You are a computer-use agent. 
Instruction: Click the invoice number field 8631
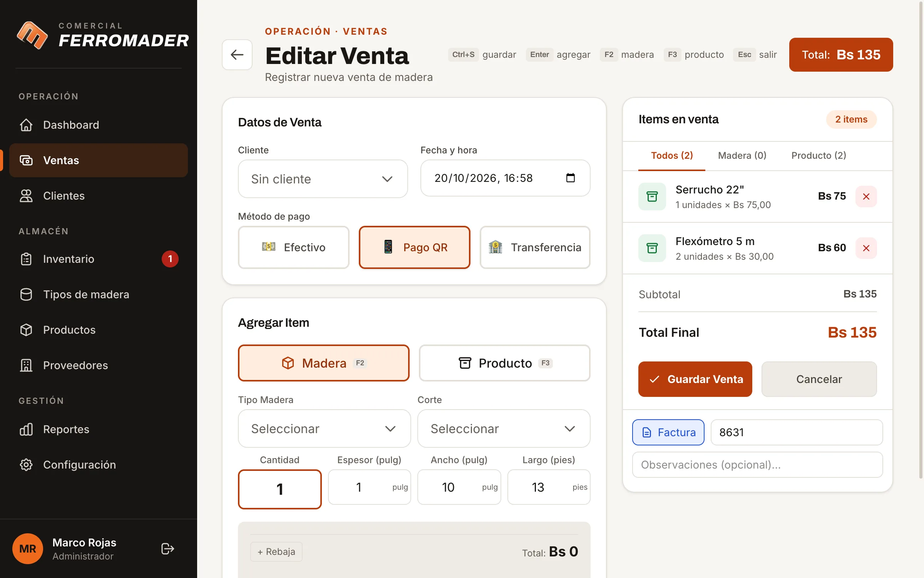pos(797,432)
